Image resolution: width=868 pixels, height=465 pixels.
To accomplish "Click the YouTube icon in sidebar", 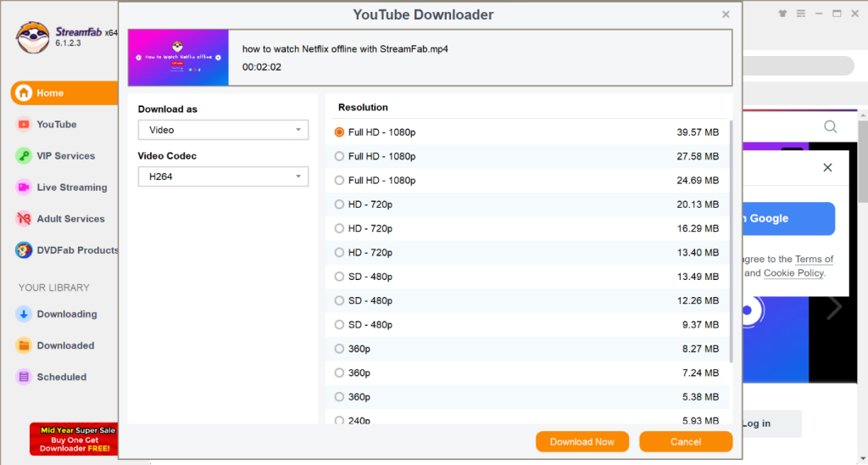I will (x=23, y=124).
